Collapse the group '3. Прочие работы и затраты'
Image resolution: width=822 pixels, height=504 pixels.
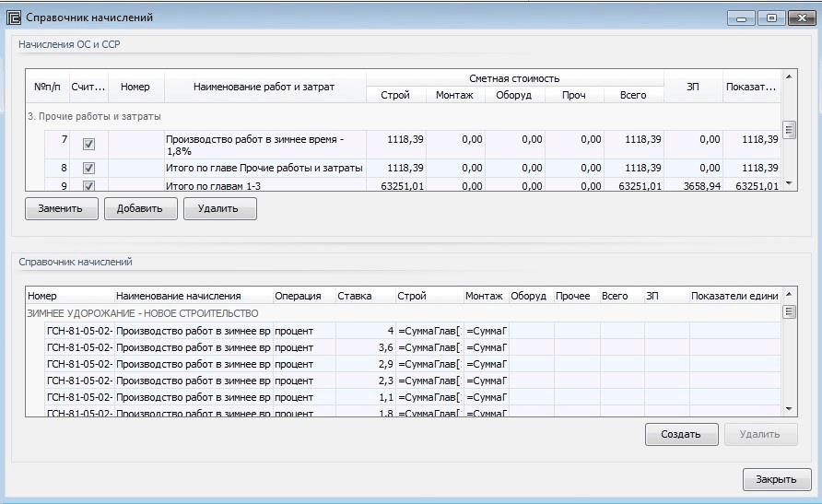(x=92, y=116)
